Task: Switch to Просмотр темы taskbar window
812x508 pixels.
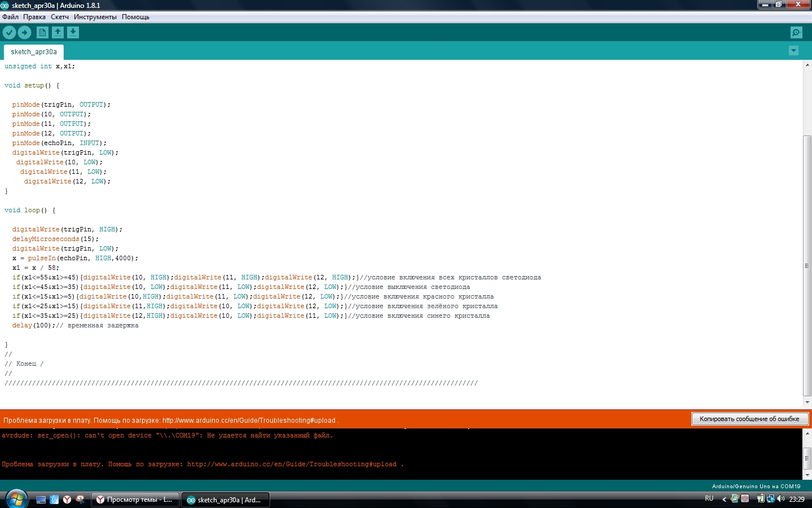Action: 135,500
